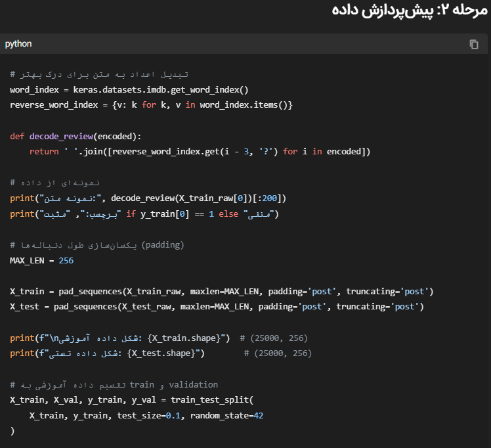Image resolution: width=491 pixels, height=448 pixels.
Task: Click the 'python' language label
Action: [x=18, y=44]
